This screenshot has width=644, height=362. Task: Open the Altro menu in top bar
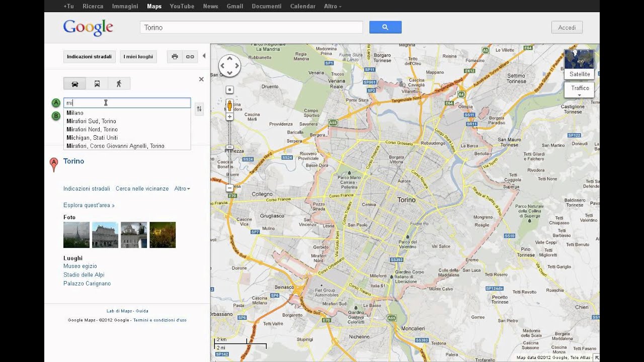tap(333, 6)
